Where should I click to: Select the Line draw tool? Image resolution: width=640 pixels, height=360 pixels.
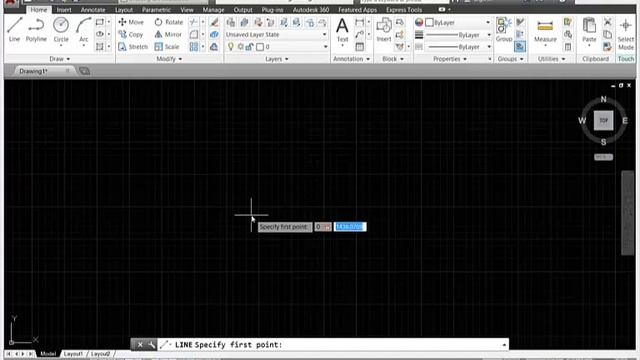[x=14, y=29]
